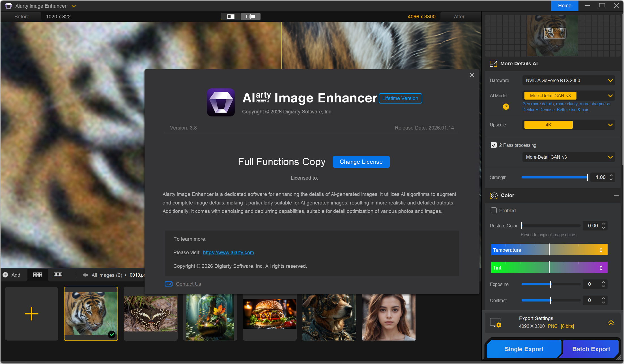This screenshot has width=624, height=364.
Task: Enable the Color adjustments checkbox
Action: [494, 210]
